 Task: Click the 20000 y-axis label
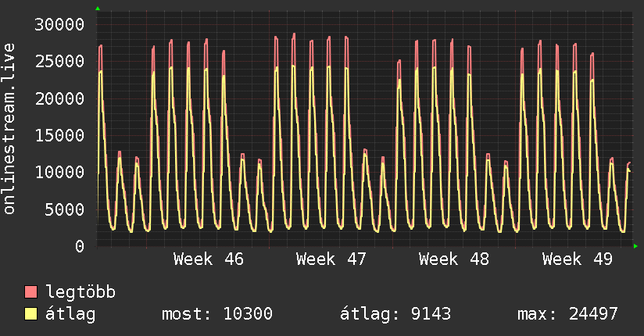pos(59,98)
